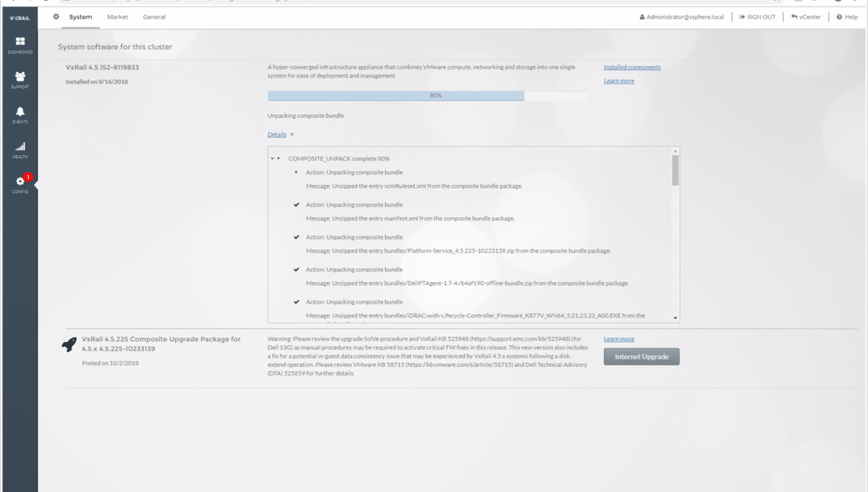
Task: Click the "COMPOSITE_UNPACK complete 80%" log line
Action: click(339, 159)
